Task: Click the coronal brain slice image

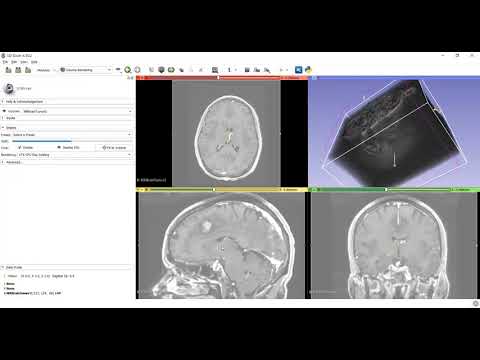Action: 394,245
